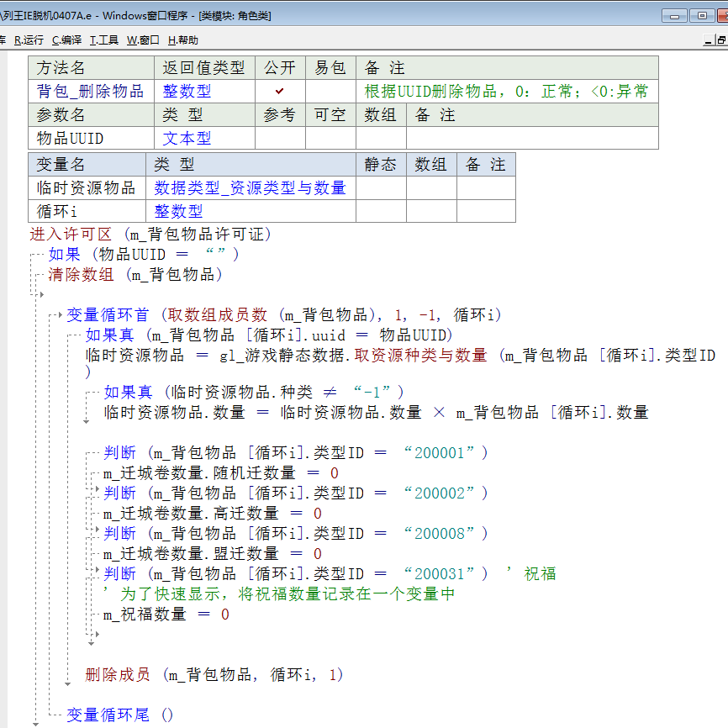Toggle the 易包 cell for 背包_删除物品
The width and height of the screenshot is (728, 728).
(x=330, y=92)
